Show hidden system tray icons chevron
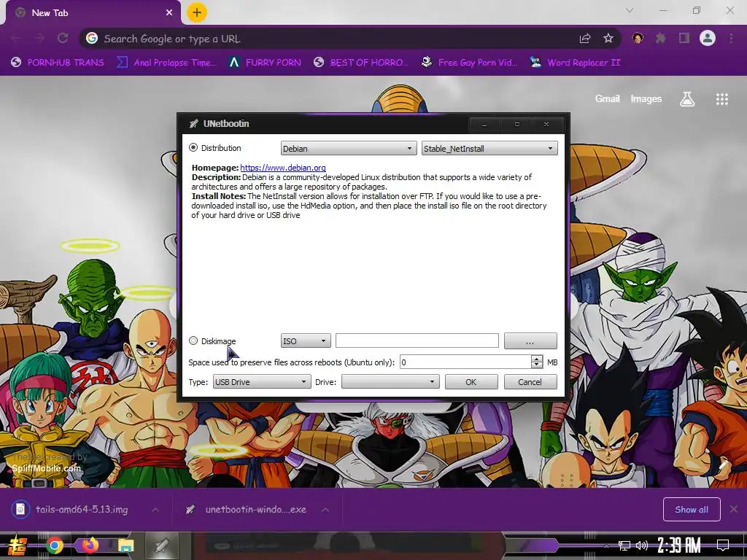Viewport: 747px width, 560px height. 606,545
